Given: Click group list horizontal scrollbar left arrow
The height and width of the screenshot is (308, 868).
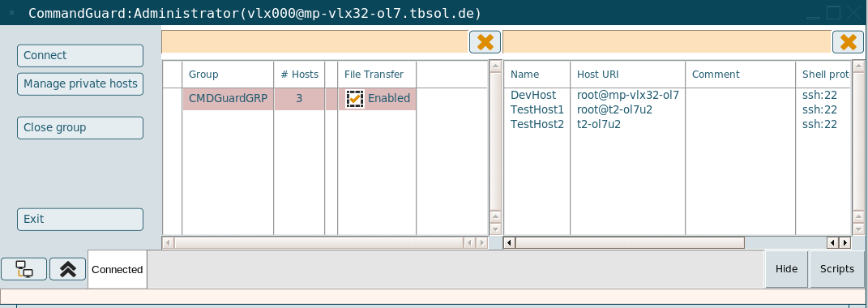Looking at the screenshot, I should click(169, 242).
